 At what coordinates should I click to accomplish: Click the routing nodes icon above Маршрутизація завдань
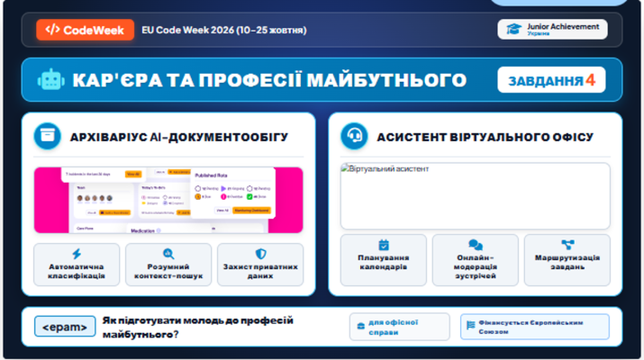coord(567,245)
